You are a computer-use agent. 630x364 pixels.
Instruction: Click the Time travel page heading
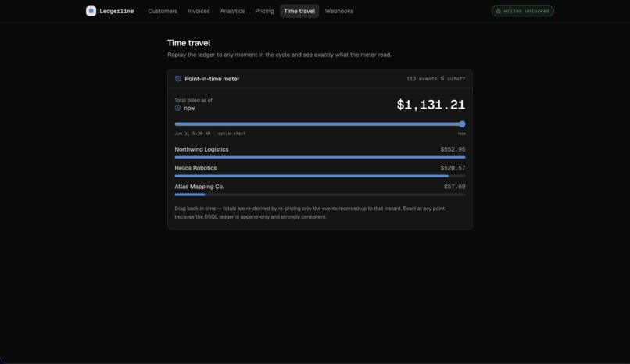(189, 43)
